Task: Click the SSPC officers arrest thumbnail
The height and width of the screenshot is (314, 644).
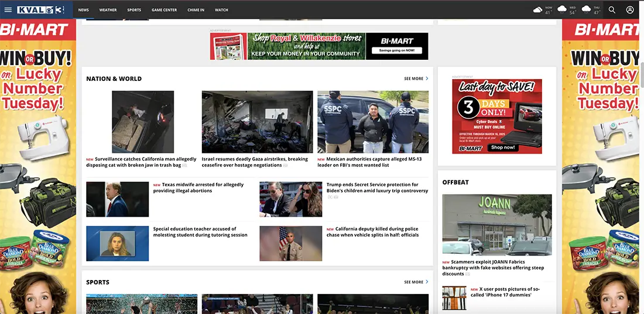Action: [373, 122]
